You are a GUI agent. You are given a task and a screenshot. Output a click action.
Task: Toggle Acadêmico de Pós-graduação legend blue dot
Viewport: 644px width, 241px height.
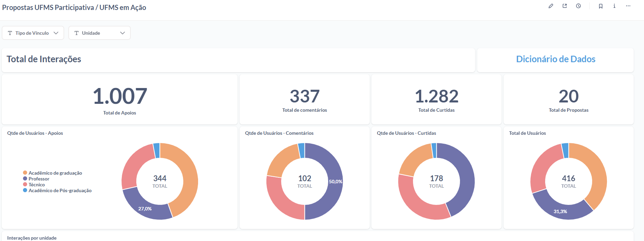pyautogui.click(x=25, y=190)
